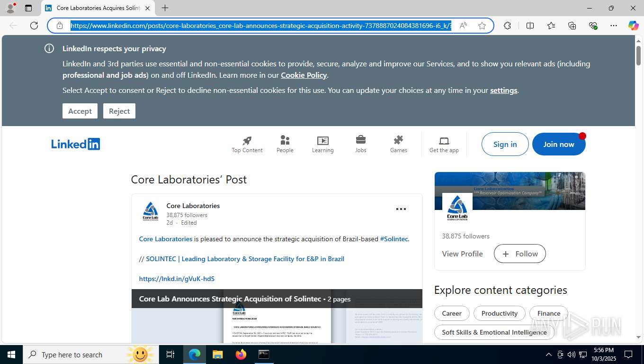644x364 pixels.
Task: Open the terminal app on taskbar
Action: (264, 355)
